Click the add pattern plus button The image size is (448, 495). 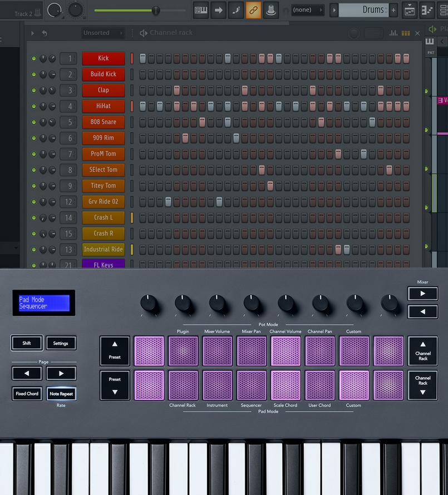393,10
